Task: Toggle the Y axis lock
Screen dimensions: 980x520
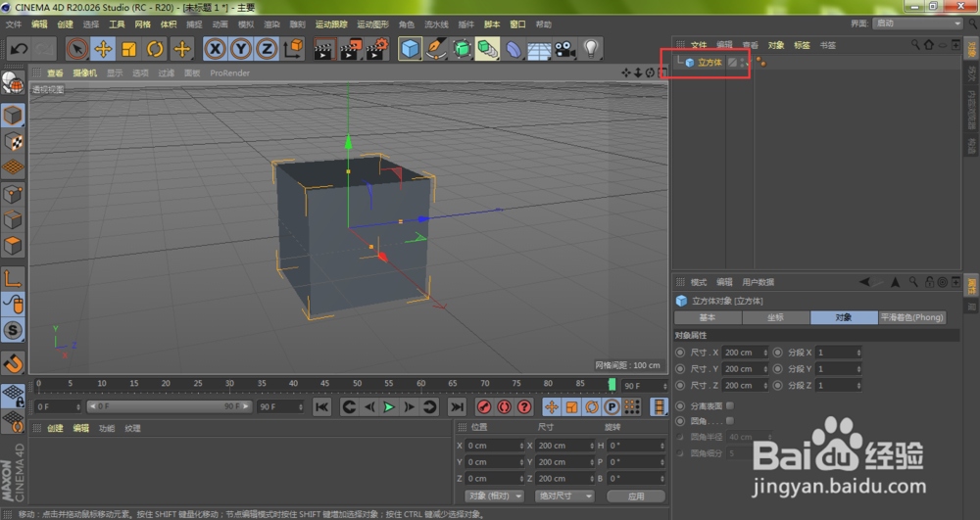Action: click(241, 49)
